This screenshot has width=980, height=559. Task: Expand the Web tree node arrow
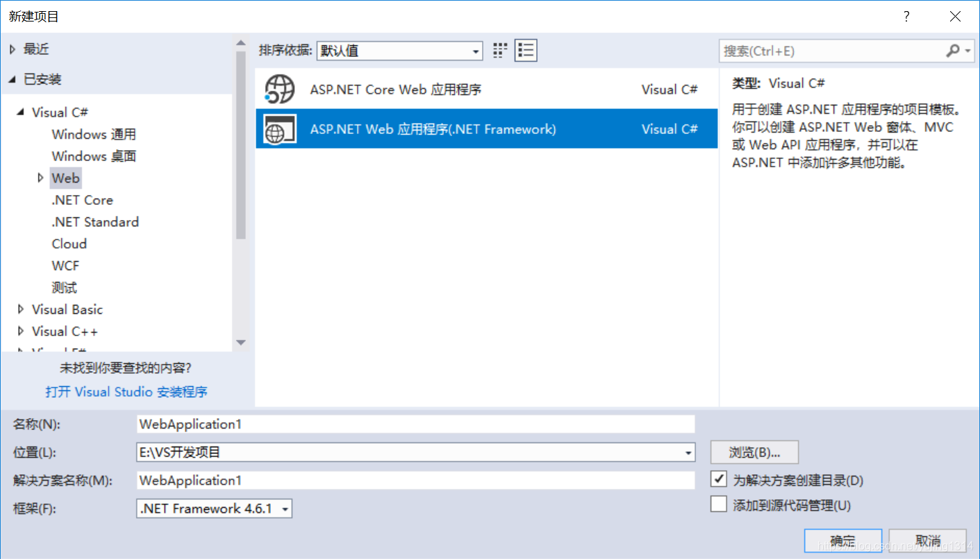(41, 178)
